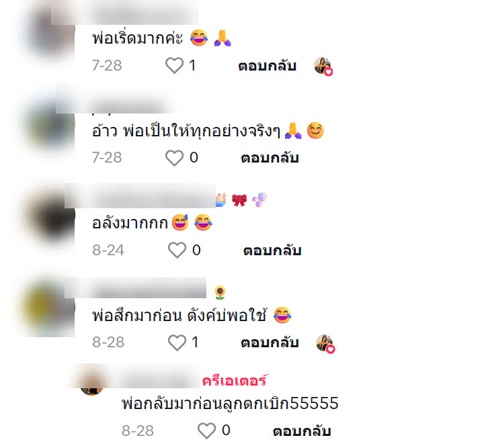Click creator-liked badge beside first comment
The image size is (486, 448).
coord(323,66)
